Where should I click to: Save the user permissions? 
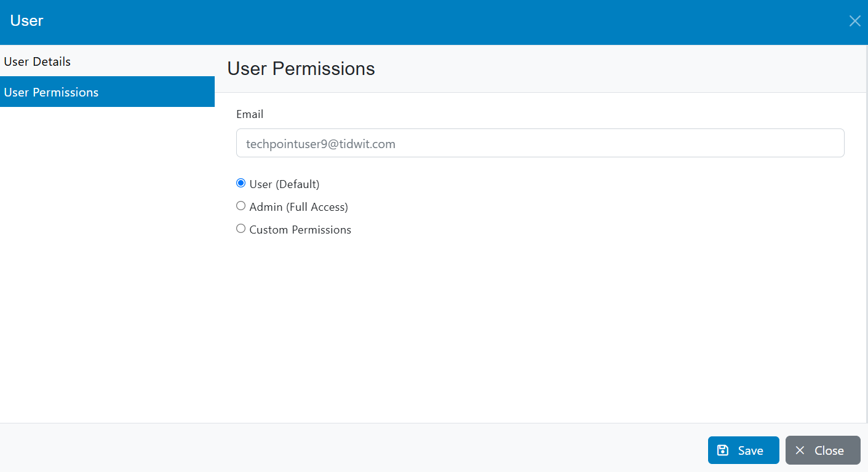[743, 450]
